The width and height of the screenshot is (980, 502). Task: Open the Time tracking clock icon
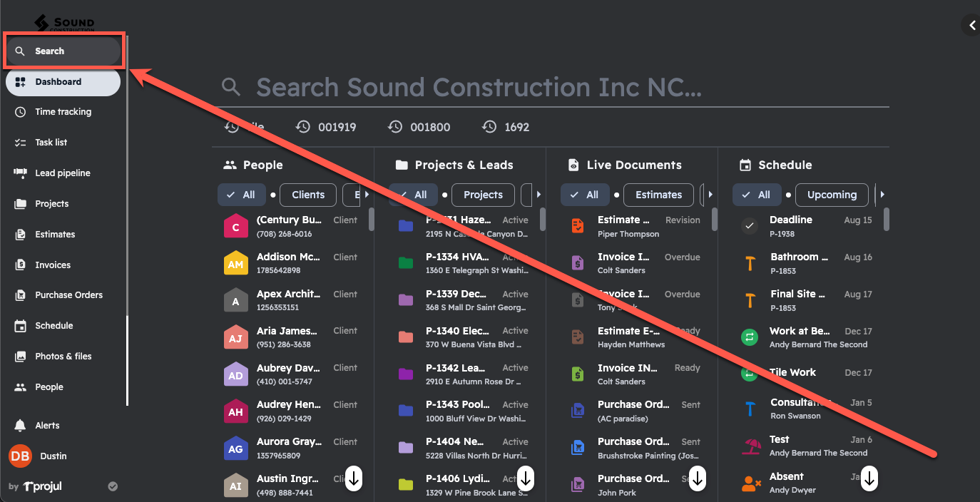[21, 112]
